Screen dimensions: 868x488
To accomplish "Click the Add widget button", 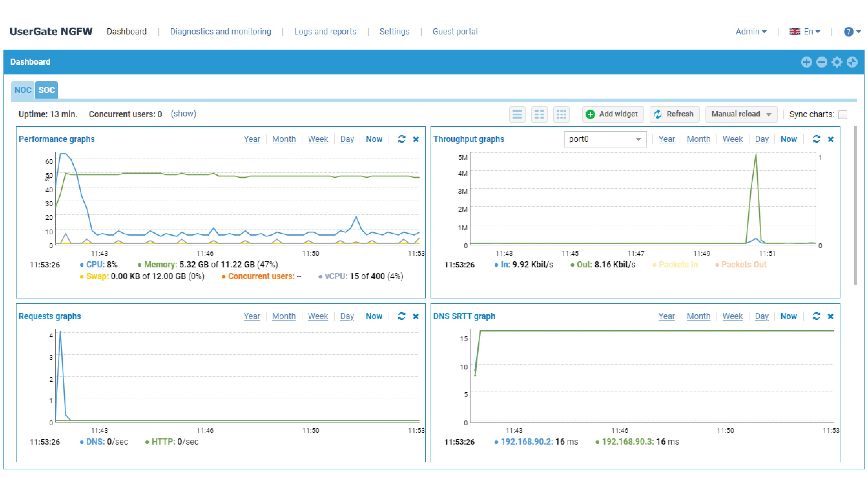I will 612,114.
